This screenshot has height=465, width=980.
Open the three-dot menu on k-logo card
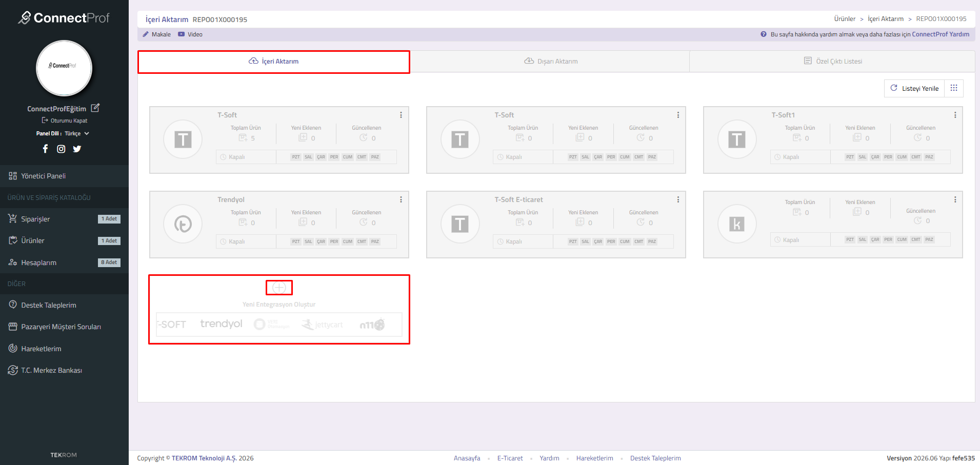(x=955, y=199)
